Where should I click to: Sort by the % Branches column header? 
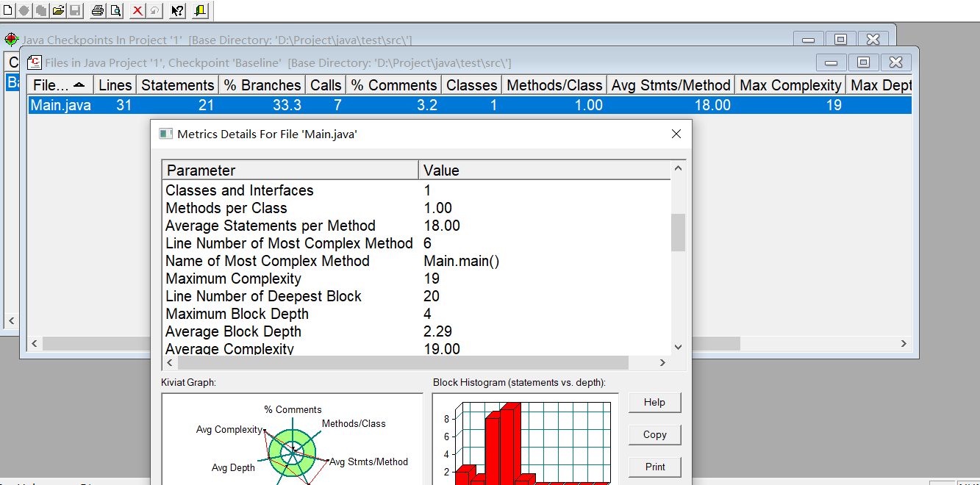coord(262,85)
